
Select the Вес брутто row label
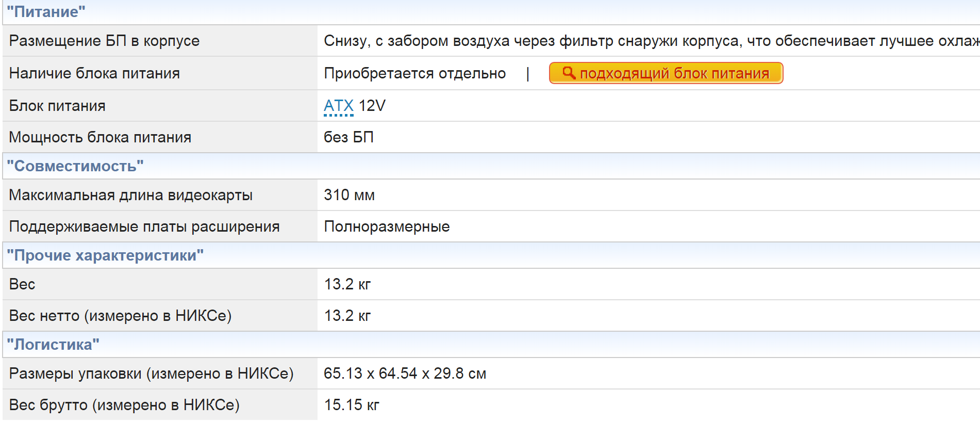click(124, 405)
